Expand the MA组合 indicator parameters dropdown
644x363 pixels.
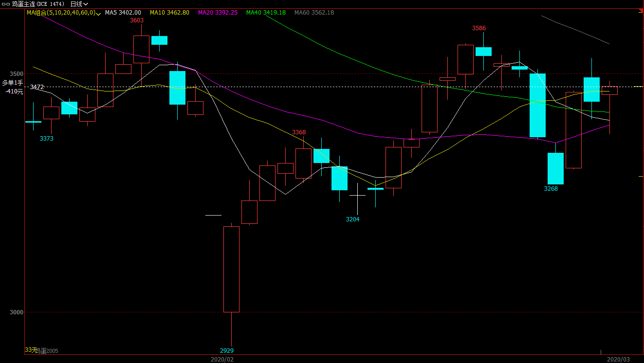click(x=99, y=14)
